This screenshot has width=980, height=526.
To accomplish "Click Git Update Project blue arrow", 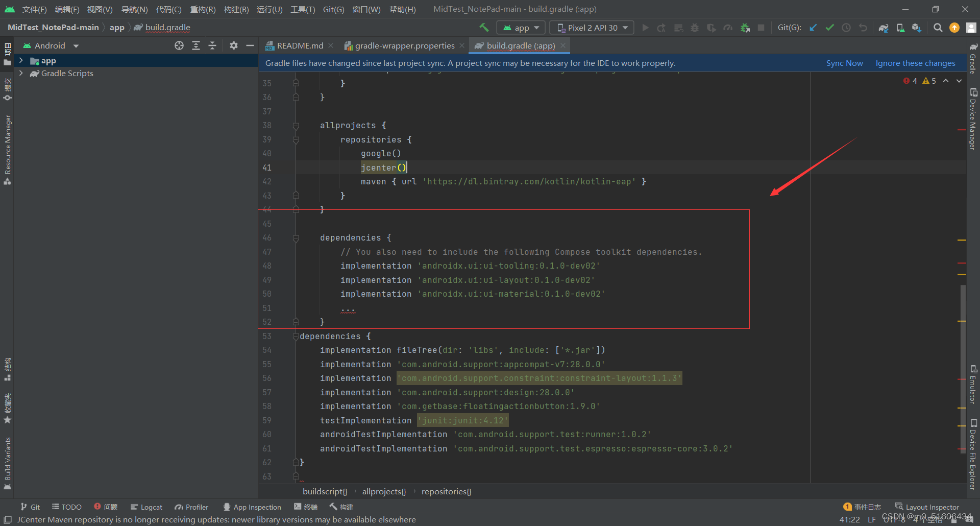I will coord(813,28).
